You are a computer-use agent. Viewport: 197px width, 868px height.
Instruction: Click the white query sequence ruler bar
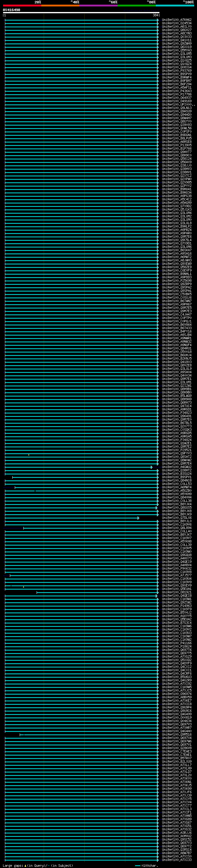(81, 12)
